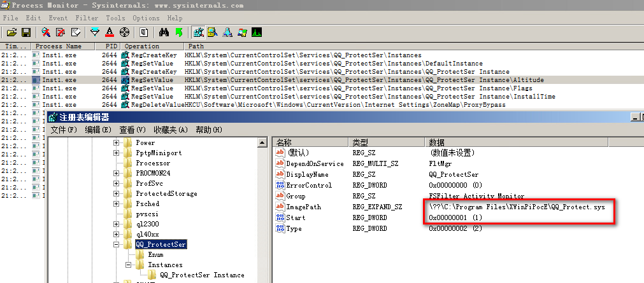The width and height of the screenshot is (644, 283).
Task: Expand the ProfSvc tree node
Action: pyautogui.click(x=116, y=183)
